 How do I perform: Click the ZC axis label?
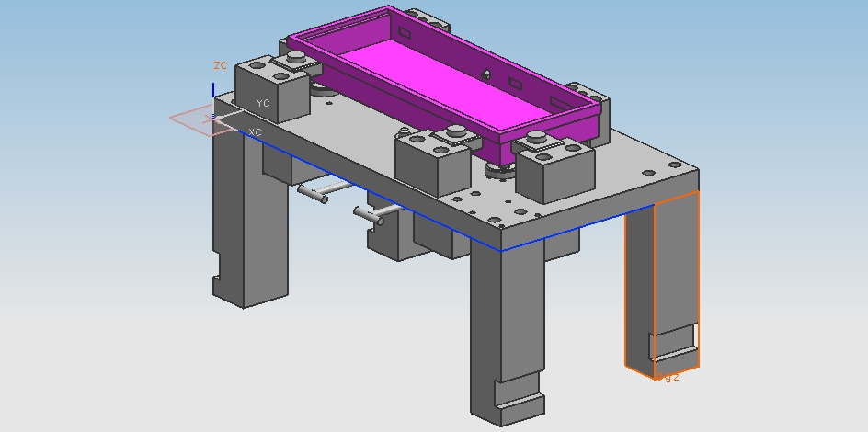coord(221,66)
